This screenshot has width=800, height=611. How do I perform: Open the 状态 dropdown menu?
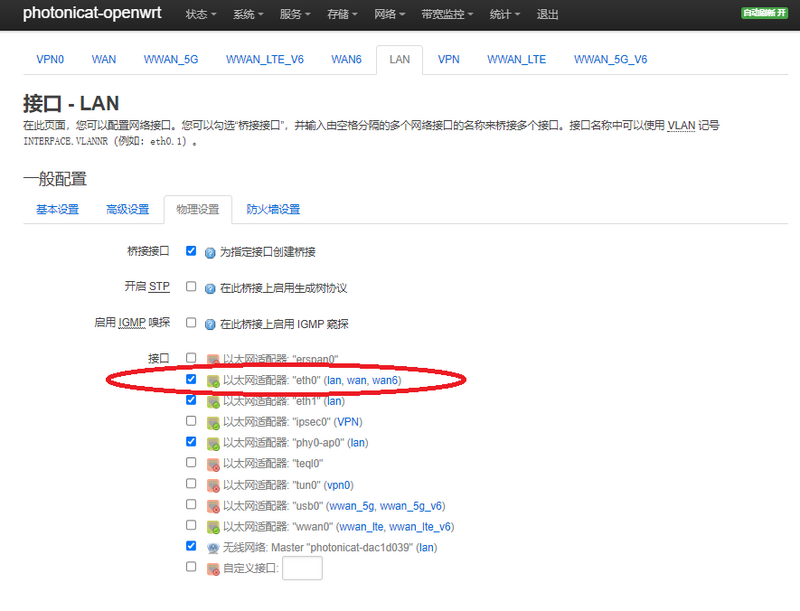(x=201, y=15)
